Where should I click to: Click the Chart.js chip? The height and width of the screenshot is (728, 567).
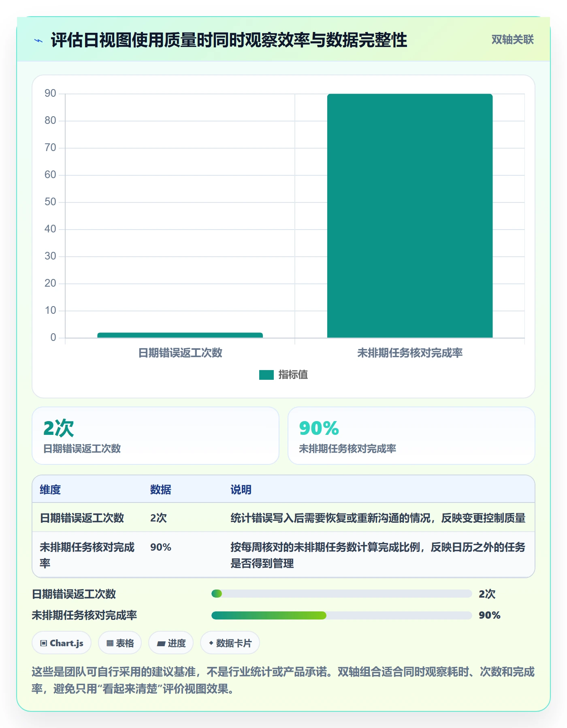(62, 643)
